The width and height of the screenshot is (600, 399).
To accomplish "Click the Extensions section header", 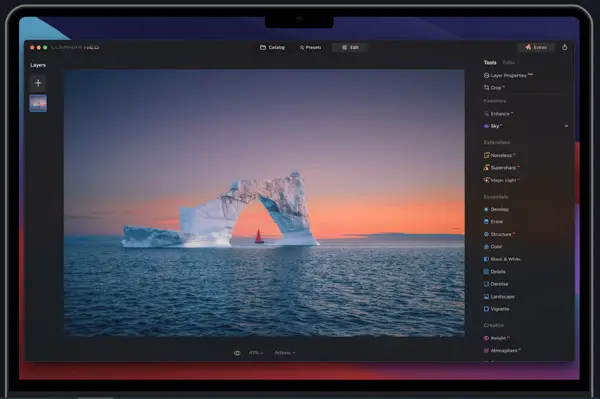I will coord(497,142).
